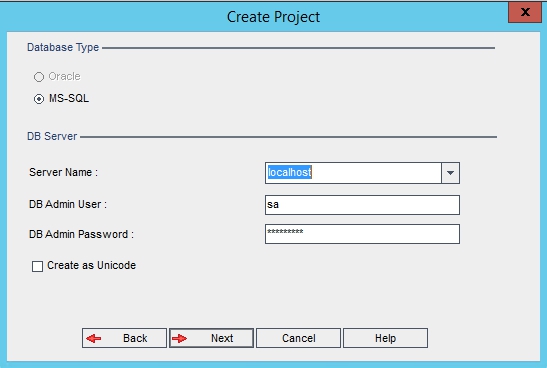Click the Database Type section heading
This screenshot has height=368, width=547.
[63, 47]
